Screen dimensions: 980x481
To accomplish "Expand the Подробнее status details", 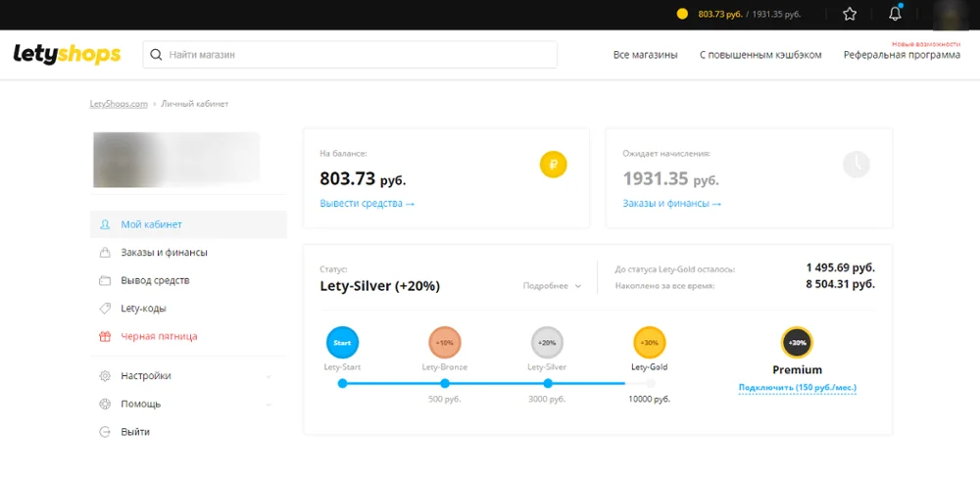I will (x=552, y=285).
